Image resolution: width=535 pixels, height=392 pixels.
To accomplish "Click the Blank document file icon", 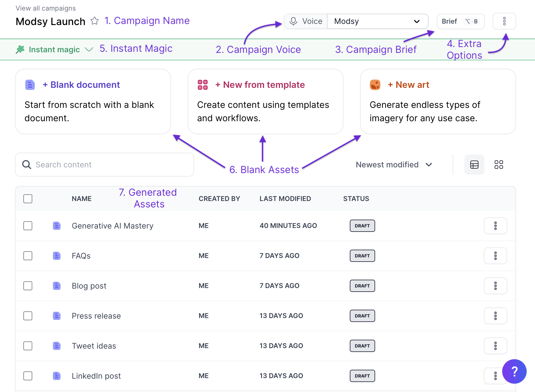I will click(x=30, y=85).
